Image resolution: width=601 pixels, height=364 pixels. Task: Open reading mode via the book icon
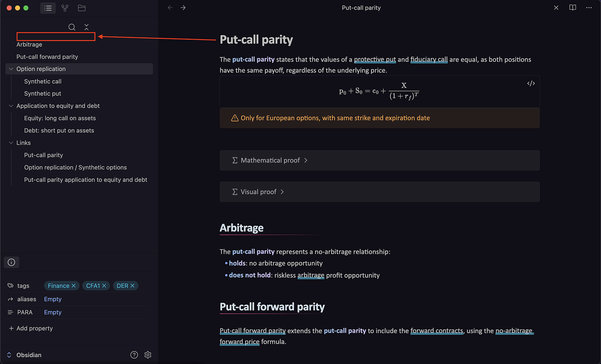[x=572, y=7]
